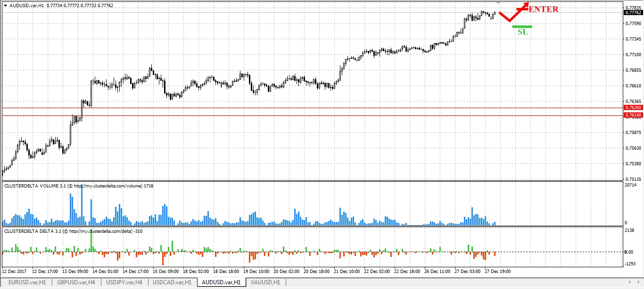Screen dimensions: 644x289
Task: Click the 0.00 delta zero level label
Action: pyautogui.click(x=629, y=252)
